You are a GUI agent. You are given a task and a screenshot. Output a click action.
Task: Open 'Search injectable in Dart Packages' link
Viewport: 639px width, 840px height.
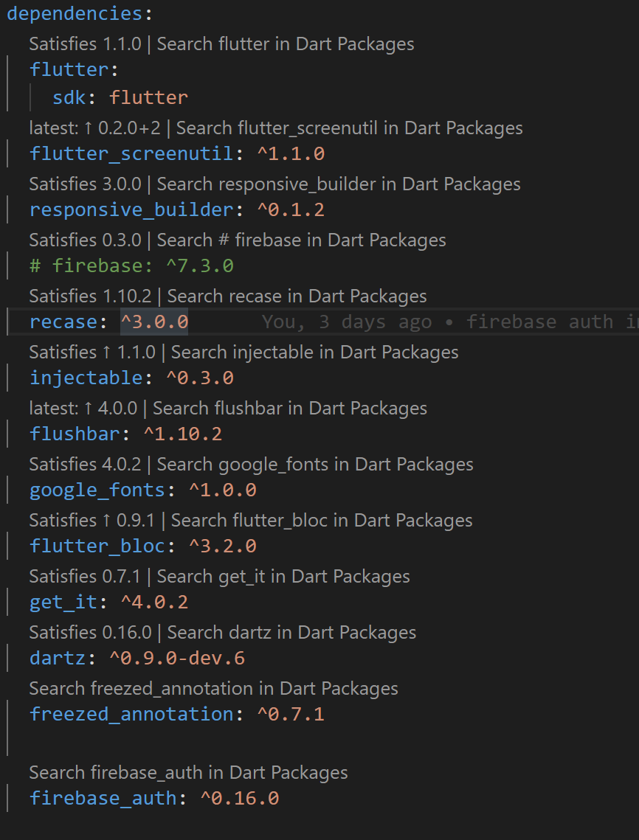coord(314,353)
